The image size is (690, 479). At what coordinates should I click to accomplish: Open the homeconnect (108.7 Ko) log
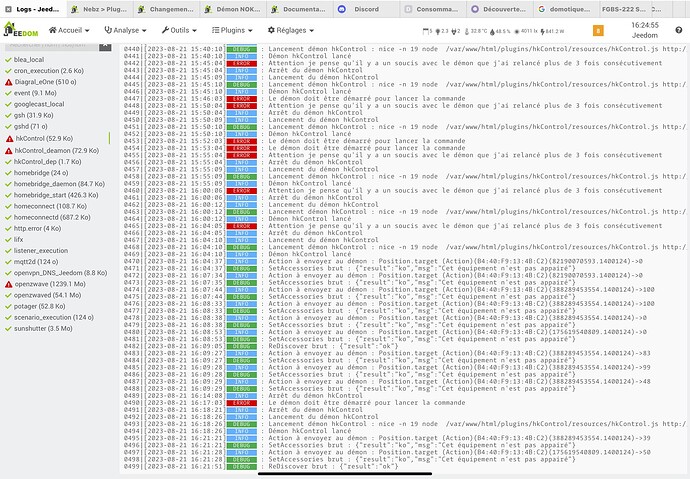46,206
